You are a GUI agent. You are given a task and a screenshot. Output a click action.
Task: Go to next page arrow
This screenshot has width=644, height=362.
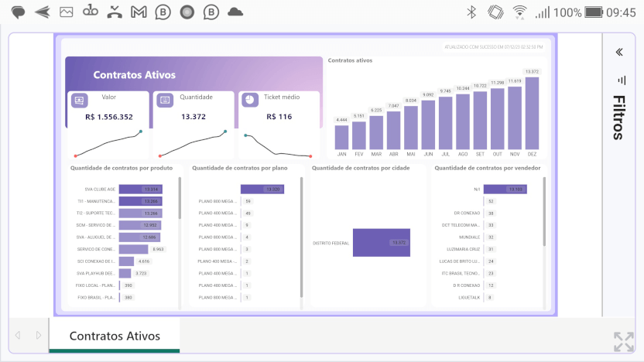(x=38, y=336)
